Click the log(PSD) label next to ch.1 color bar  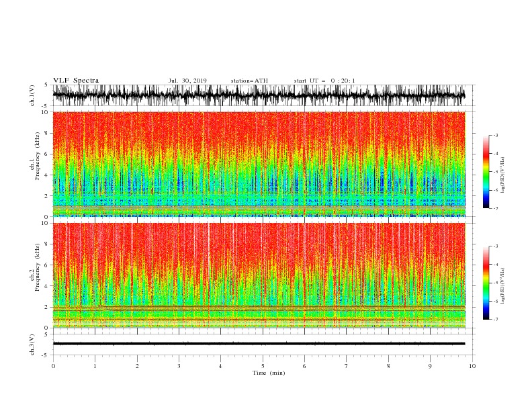click(x=502, y=175)
